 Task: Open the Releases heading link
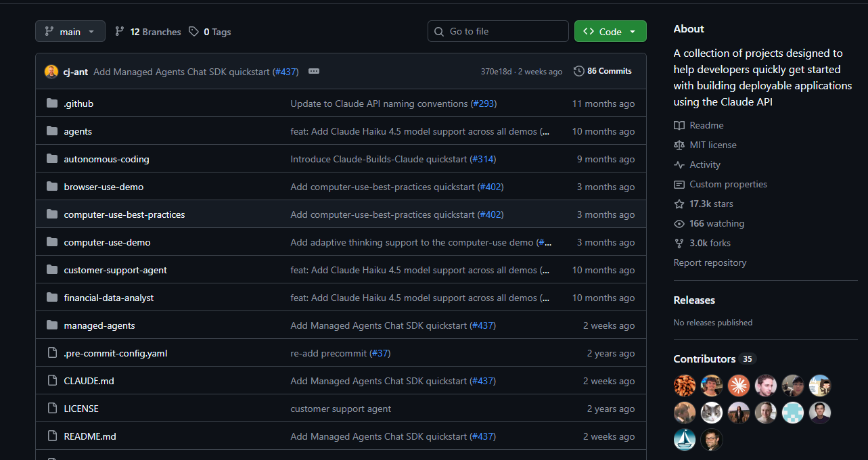click(x=694, y=300)
